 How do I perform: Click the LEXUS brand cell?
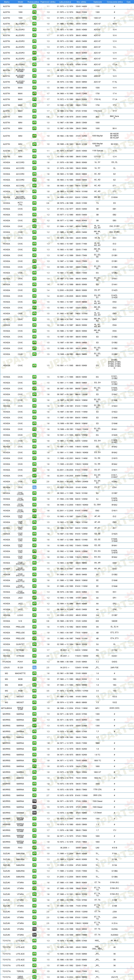click(x=7, y=667)
